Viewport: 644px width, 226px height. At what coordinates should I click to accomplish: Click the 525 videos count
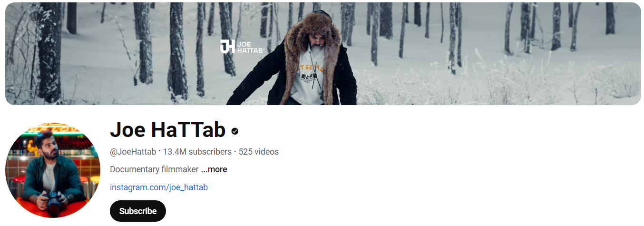point(259,152)
